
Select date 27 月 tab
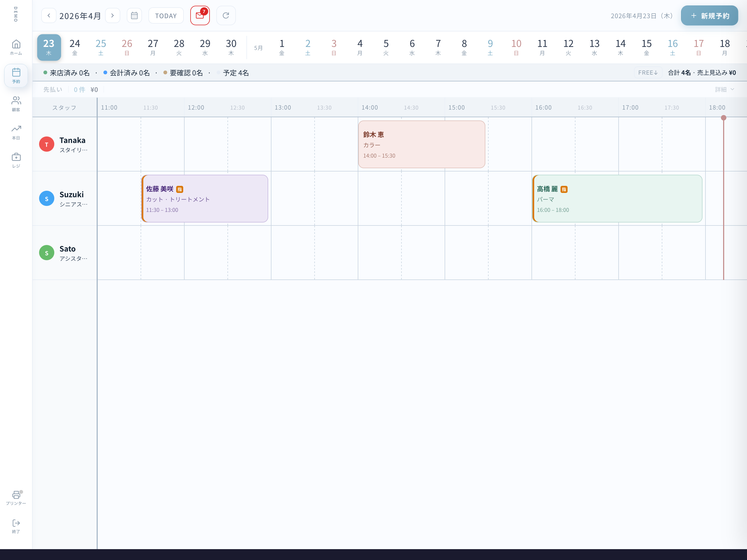click(x=153, y=47)
